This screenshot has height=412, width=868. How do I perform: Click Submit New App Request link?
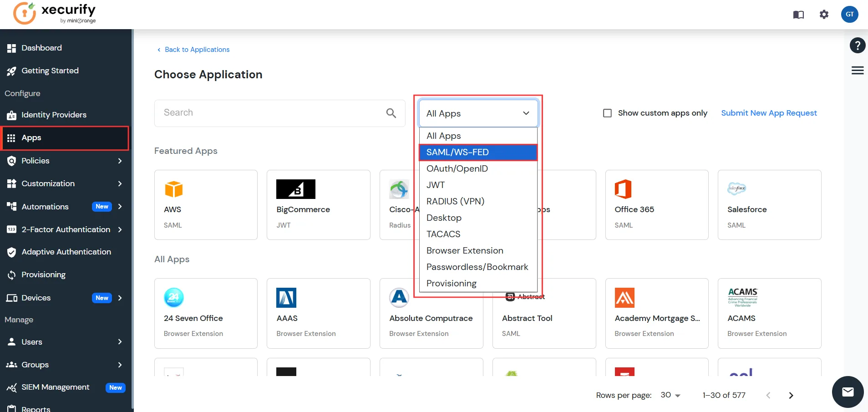(x=769, y=113)
